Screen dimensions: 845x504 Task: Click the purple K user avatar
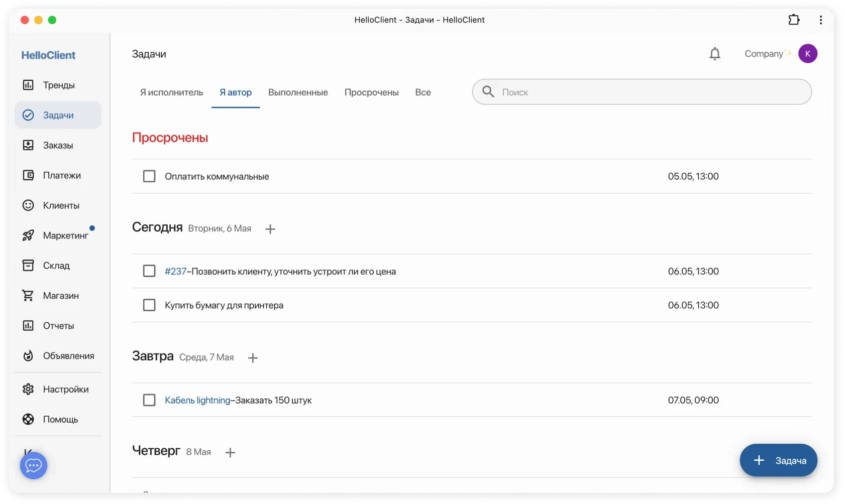[x=807, y=54]
